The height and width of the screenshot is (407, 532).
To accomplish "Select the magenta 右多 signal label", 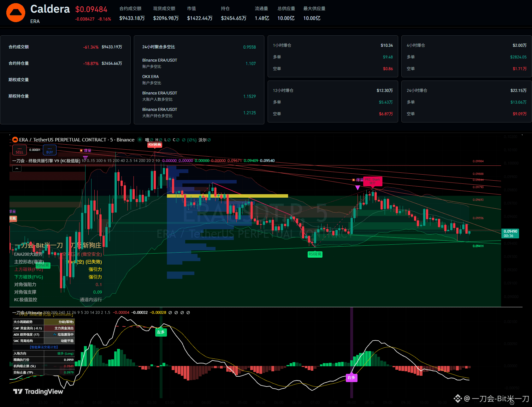I will tap(352, 377).
